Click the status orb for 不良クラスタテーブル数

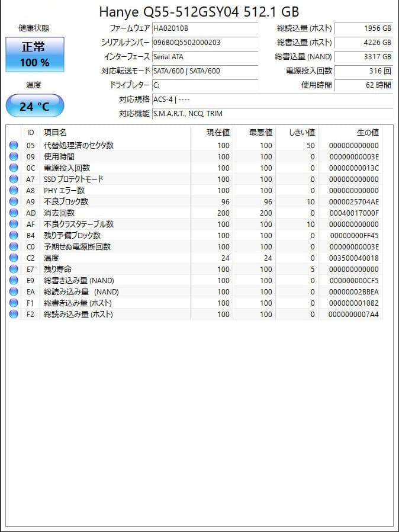tap(14, 224)
